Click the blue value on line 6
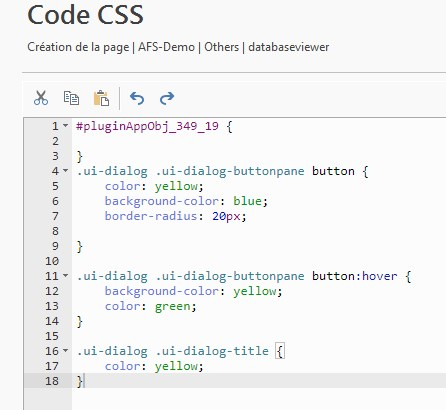Viewport: 446px width, 410px height. (x=247, y=201)
